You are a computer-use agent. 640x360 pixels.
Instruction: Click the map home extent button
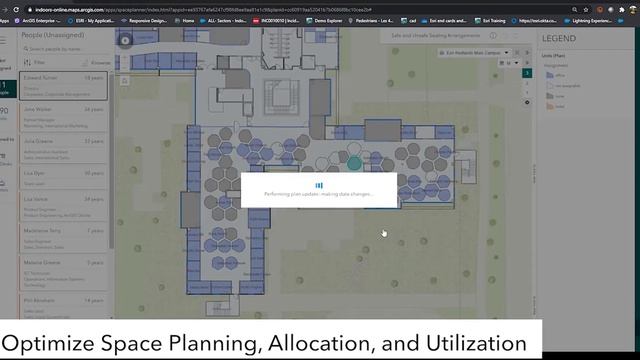125,81
